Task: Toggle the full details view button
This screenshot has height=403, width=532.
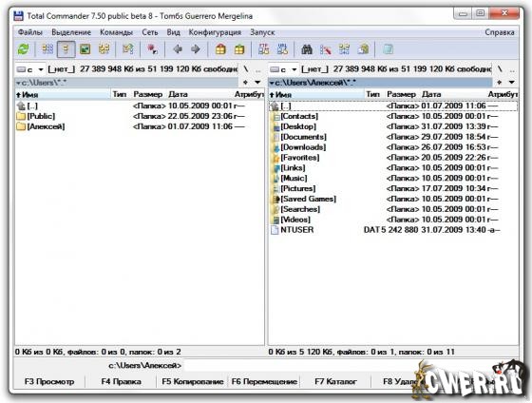Action: (x=66, y=49)
